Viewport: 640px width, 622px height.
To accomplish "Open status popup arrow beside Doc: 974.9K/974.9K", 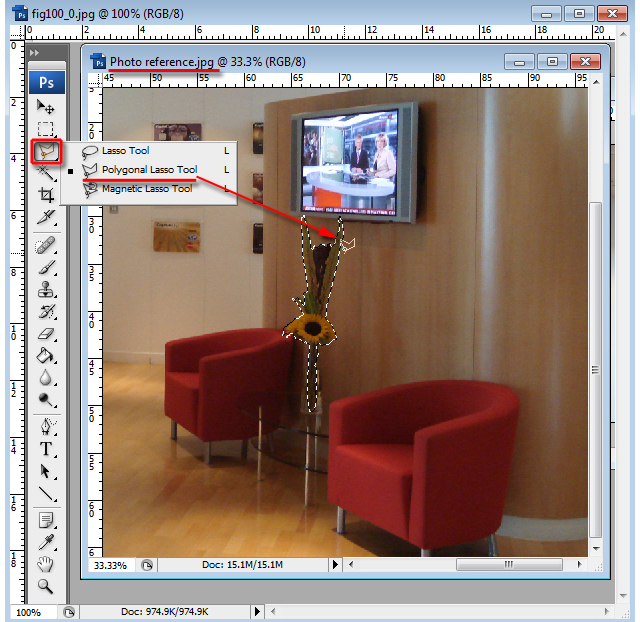I will click(x=257, y=611).
